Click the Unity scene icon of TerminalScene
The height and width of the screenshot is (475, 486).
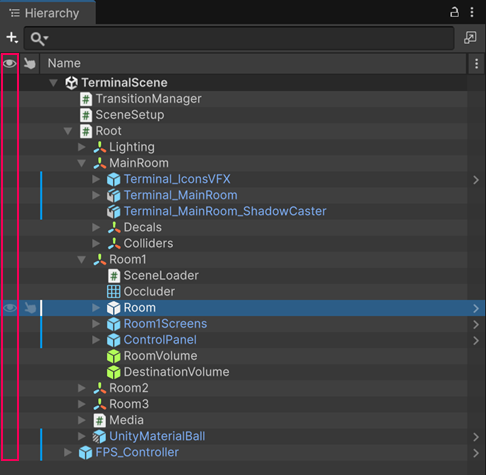(x=71, y=83)
